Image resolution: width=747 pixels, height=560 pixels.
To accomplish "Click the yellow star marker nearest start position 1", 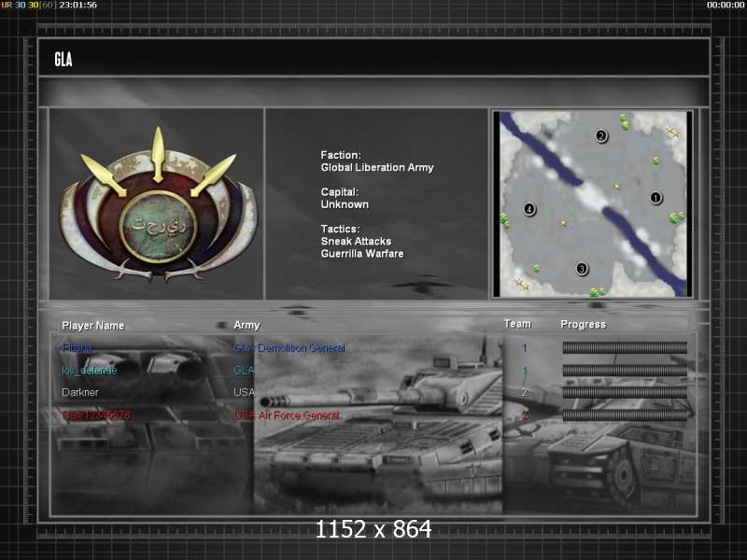I will pyautogui.click(x=617, y=188).
